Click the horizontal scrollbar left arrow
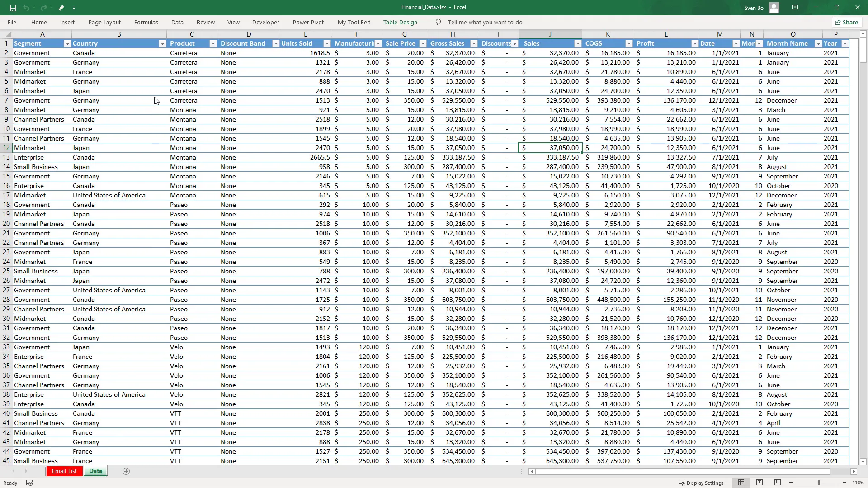The height and width of the screenshot is (488, 868). point(532,471)
